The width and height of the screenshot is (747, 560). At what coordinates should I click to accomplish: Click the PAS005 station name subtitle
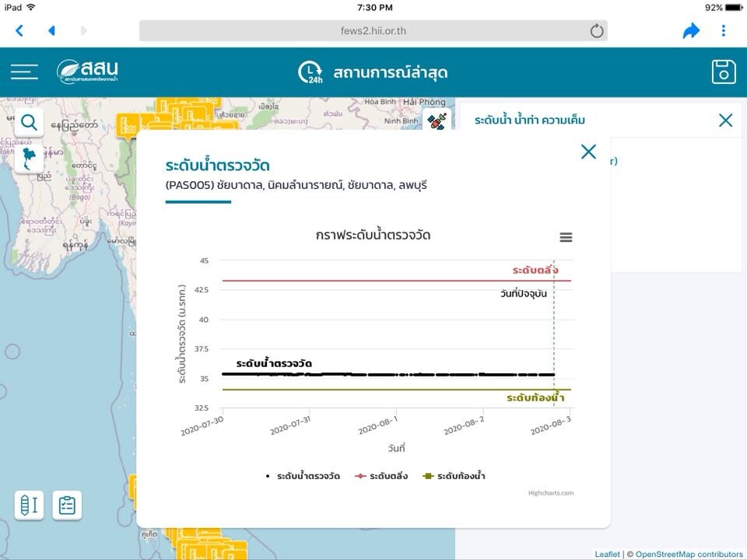pos(296,185)
